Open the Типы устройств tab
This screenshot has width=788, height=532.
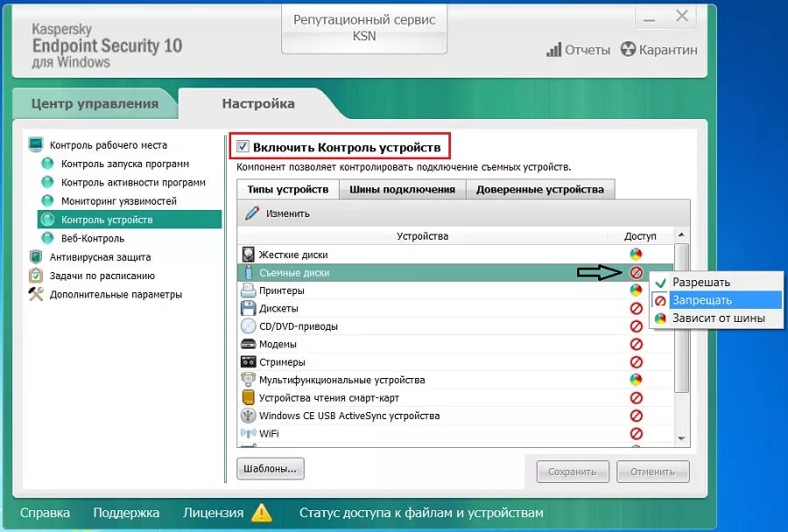(x=288, y=189)
